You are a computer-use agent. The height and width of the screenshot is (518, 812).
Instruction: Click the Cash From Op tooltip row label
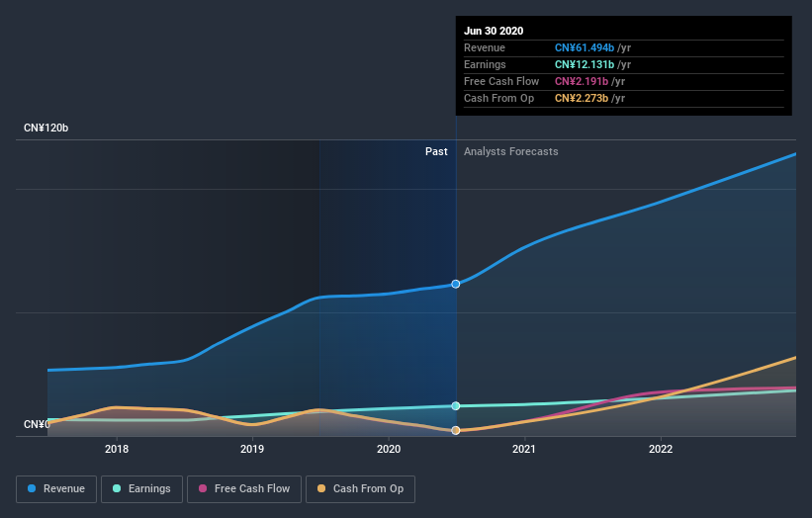498,98
